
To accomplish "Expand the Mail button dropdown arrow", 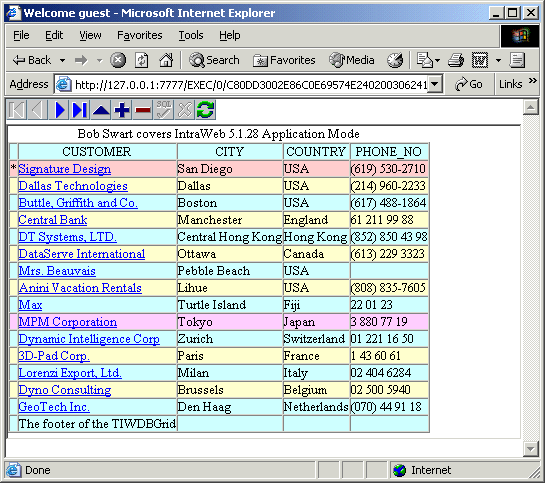I will pos(437,60).
